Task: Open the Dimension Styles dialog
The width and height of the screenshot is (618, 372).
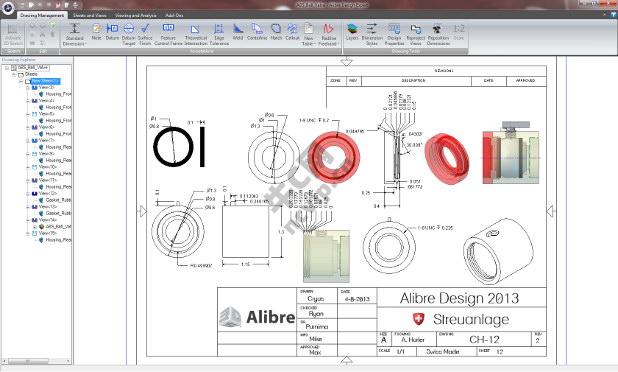Action: (372, 34)
